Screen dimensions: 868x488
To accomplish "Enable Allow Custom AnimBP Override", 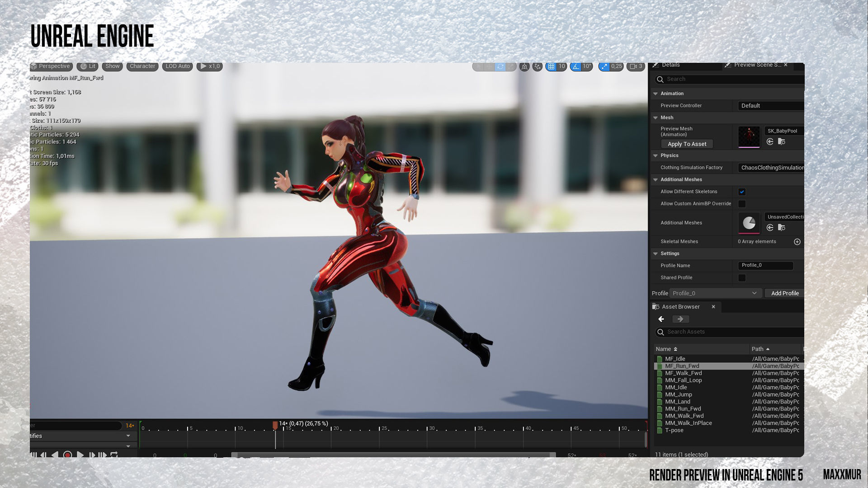I will tap(742, 204).
